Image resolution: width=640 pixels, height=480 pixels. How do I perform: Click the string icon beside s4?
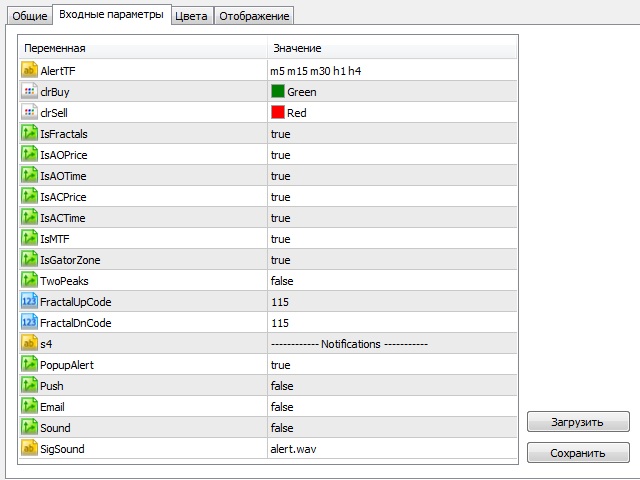29,343
